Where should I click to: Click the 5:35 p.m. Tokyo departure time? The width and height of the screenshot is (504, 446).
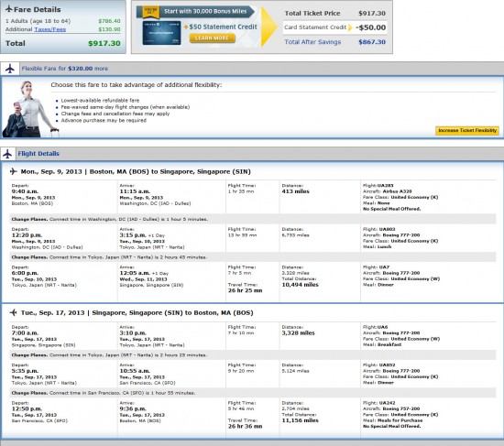25,371
